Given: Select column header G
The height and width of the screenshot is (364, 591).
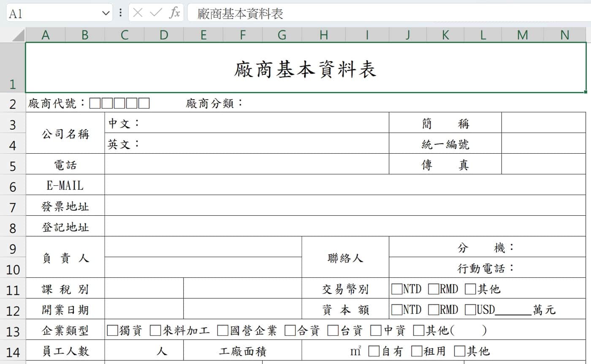Looking at the screenshot, I should [x=282, y=35].
